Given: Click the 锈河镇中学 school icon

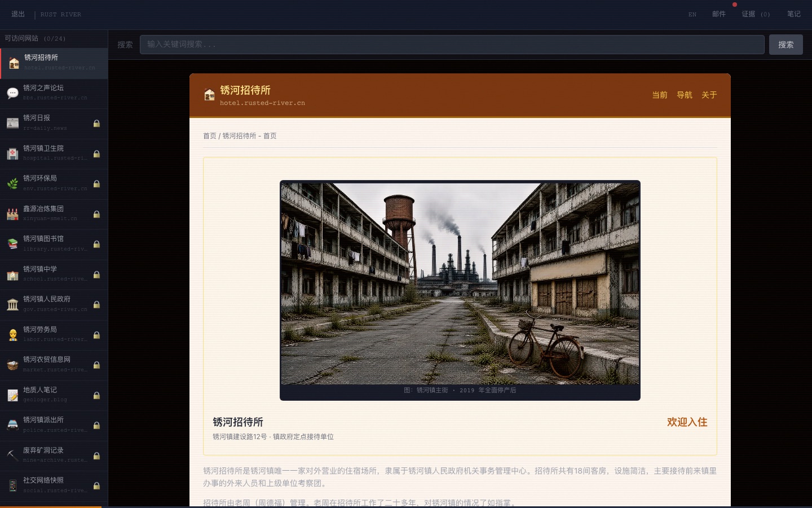Looking at the screenshot, I should coord(13,274).
